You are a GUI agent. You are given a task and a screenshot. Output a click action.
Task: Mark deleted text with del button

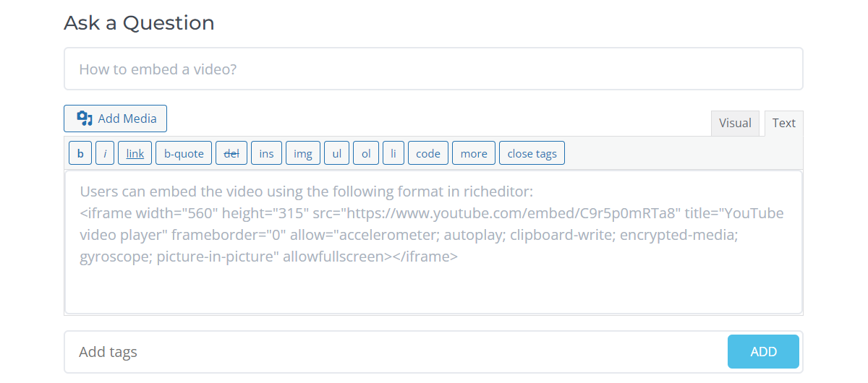[231, 153]
